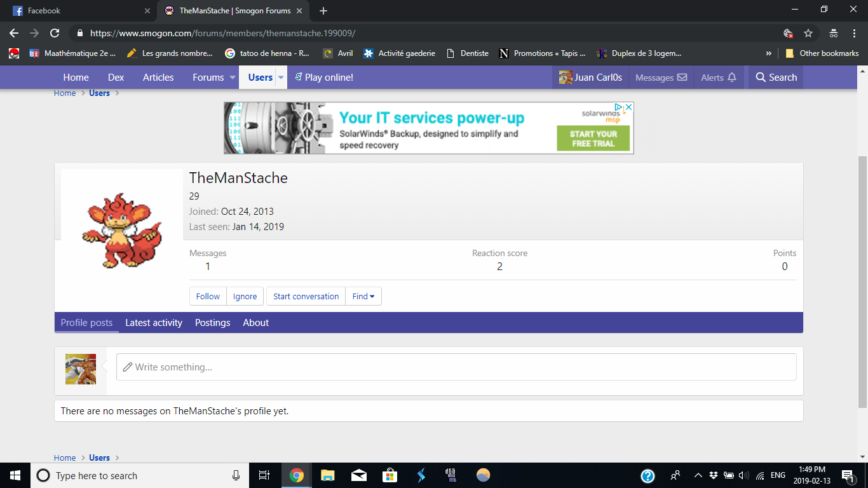The width and height of the screenshot is (868, 488).
Task: Open the Les grands nombre bookmark
Action: pyautogui.click(x=170, y=53)
